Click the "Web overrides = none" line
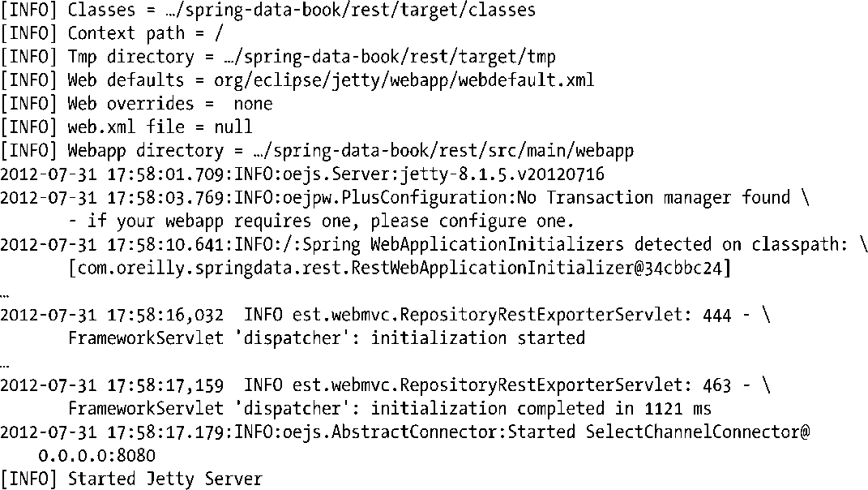The image size is (868, 490). click(x=170, y=105)
